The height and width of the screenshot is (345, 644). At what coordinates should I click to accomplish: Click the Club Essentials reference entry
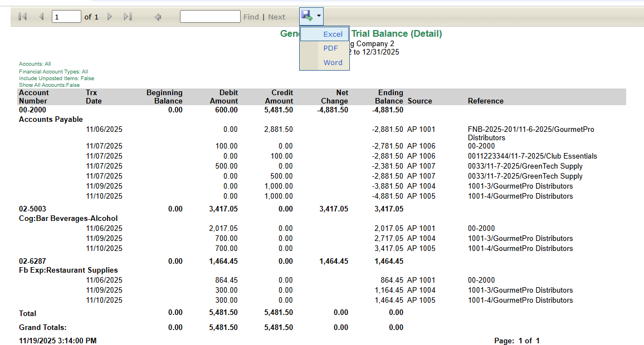pyautogui.click(x=532, y=156)
